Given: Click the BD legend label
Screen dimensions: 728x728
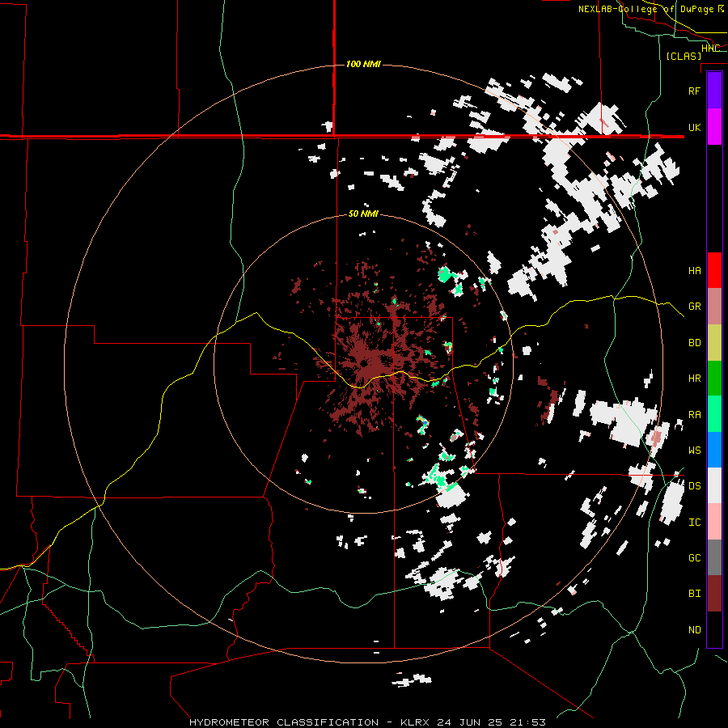Looking at the screenshot, I should 694,343.
